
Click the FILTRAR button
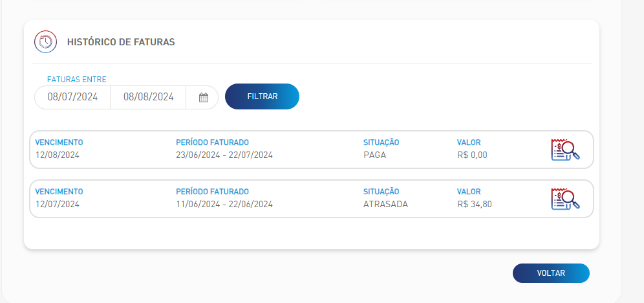(262, 96)
